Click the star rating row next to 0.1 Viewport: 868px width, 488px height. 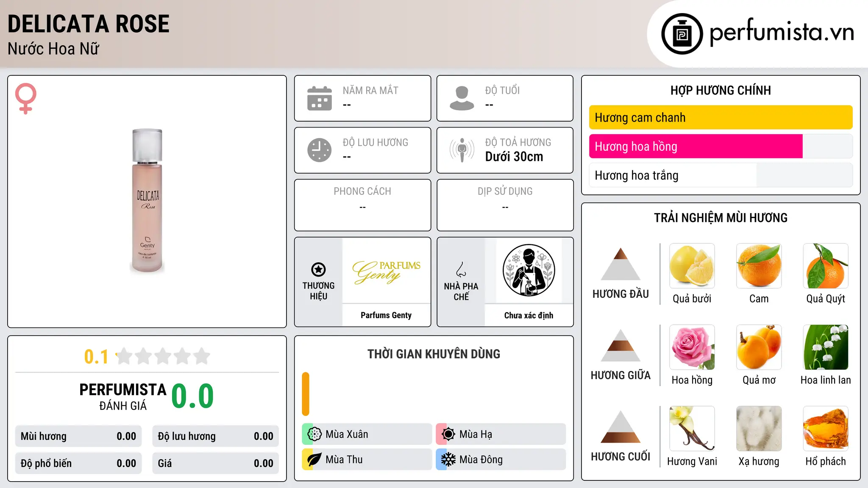click(x=163, y=356)
